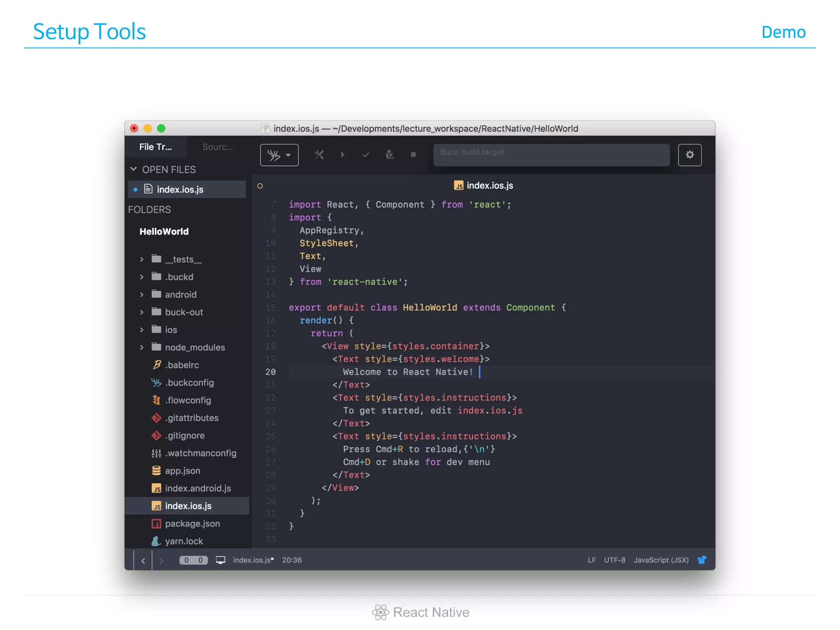840x630 pixels.
Task: Click the HelloWorld class name in code
Action: coord(429,307)
